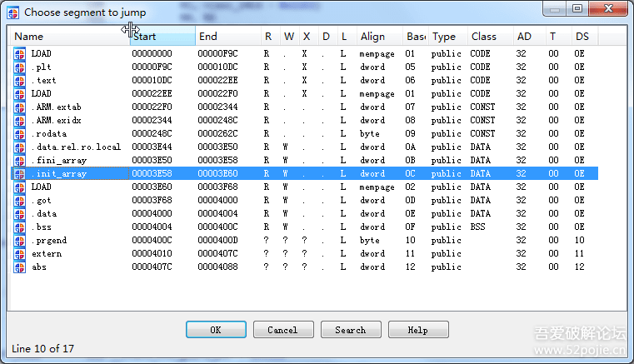The width and height of the screenshot is (634, 364).
Task: Click the segment icon of the .ARM.exidx row
Action: [19, 121]
